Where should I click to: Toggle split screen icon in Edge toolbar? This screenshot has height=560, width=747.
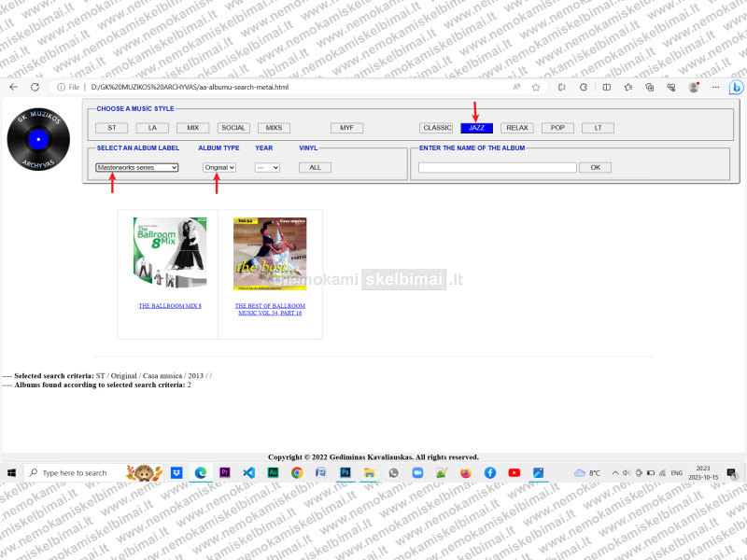(x=606, y=87)
